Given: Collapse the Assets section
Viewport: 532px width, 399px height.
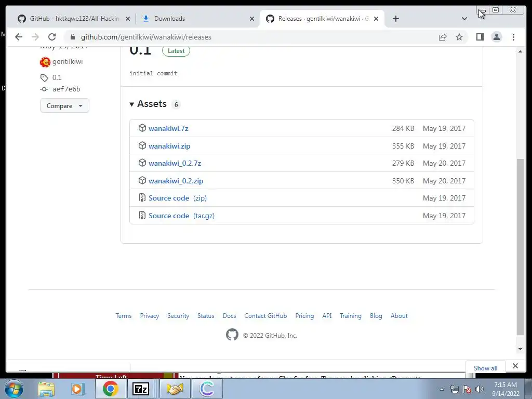Looking at the screenshot, I should click(148, 104).
